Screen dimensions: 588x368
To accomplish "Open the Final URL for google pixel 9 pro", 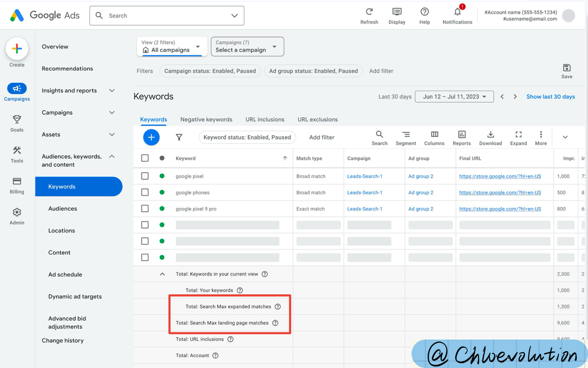I will (500, 209).
